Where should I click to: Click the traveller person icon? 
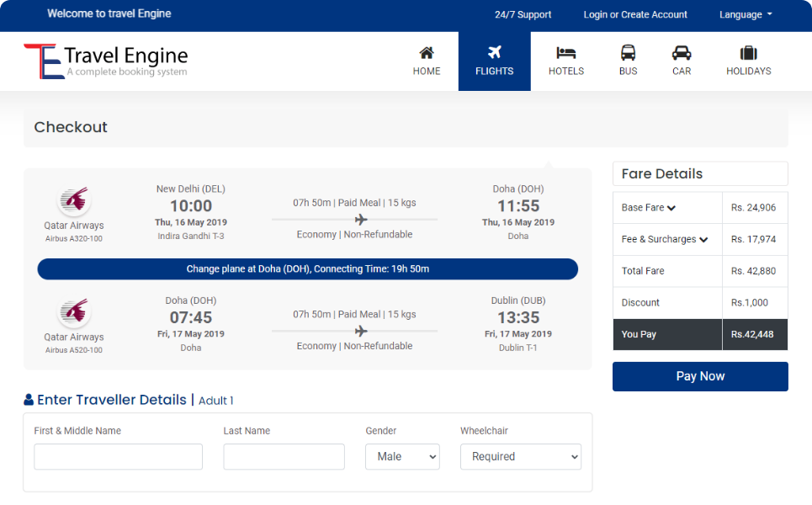(x=29, y=400)
